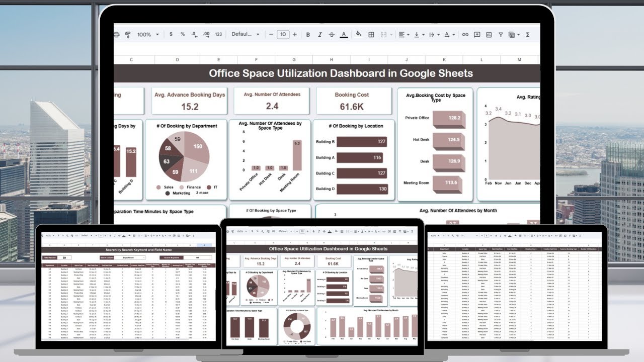
Task: Increase decimal places in main toolbar
Action: pos(206,35)
